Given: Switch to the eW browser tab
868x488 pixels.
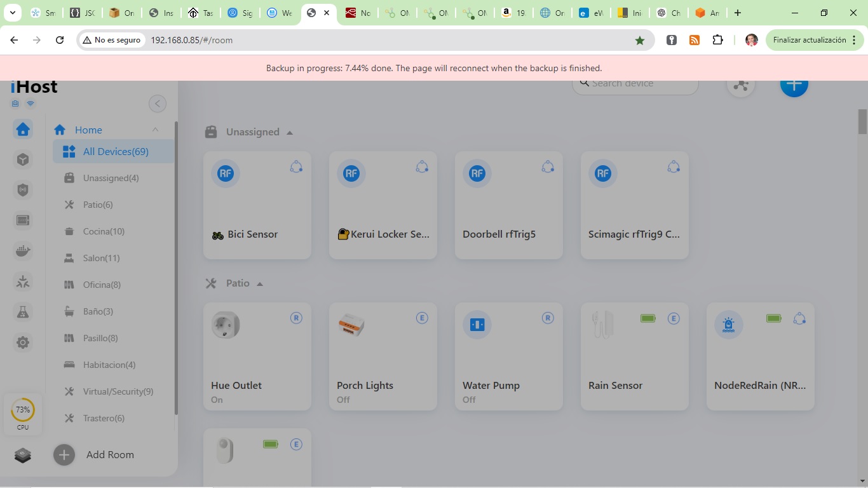Looking at the screenshot, I should [590, 13].
